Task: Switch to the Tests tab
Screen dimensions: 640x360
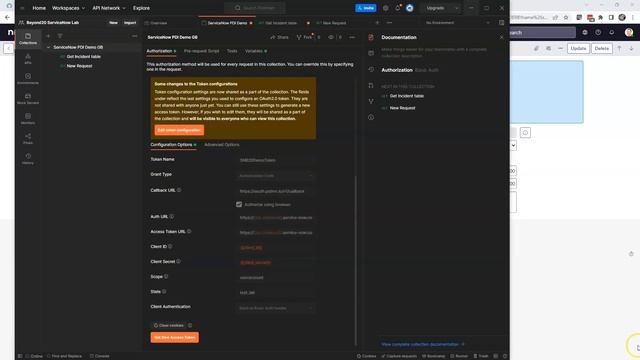Action: (232, 51)
